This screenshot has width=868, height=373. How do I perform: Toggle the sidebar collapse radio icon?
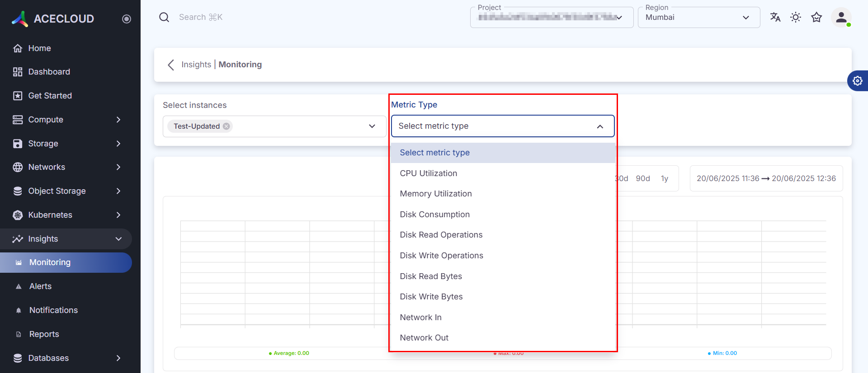(127, 19)
